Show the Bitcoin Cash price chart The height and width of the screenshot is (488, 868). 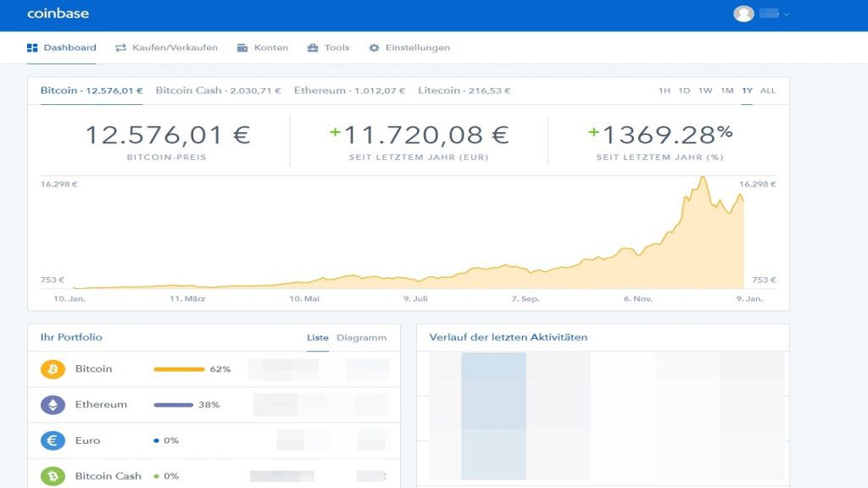tap(218, 91)
